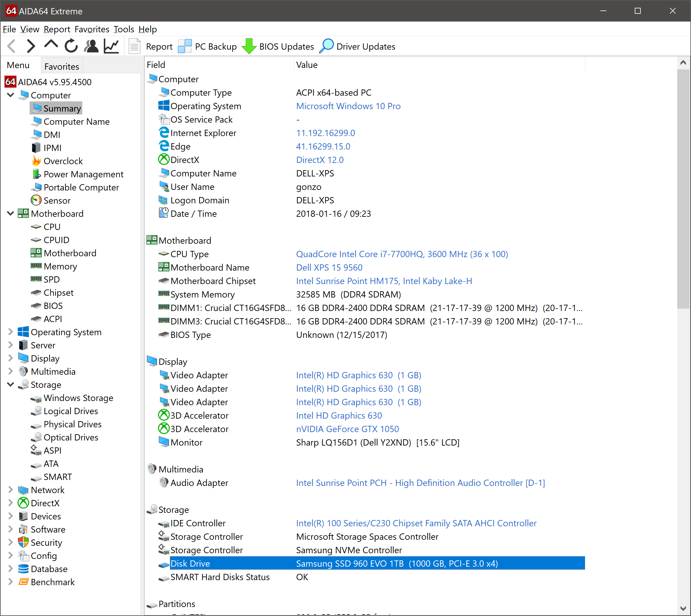Switch to the Favorites tab
The height and width of the screenshot is (616, 691).
coord(62,66)
